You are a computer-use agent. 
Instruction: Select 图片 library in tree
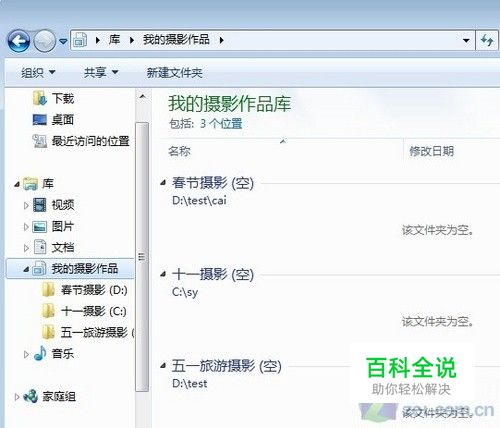[63, 226]
